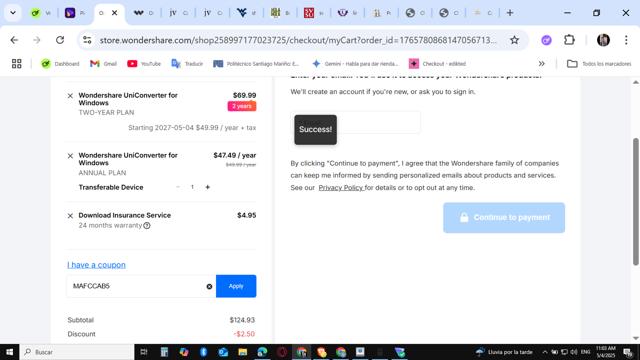Click Continue to payment button
Viewport: 640px width, 360px height.
click(x=504, y=218)
